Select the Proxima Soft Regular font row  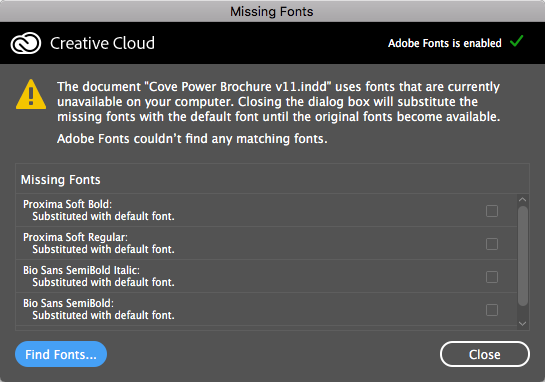tap(266, 243)
